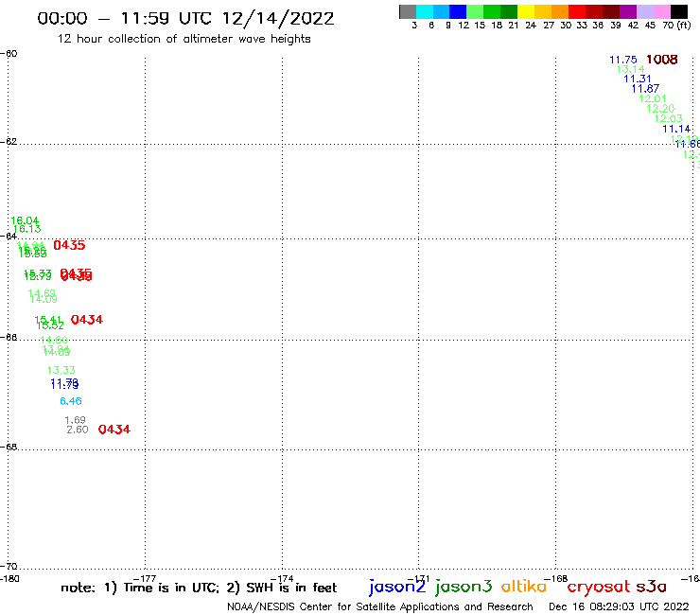
Task: Click the blue '11.14' reading
Action: point(676,129)
